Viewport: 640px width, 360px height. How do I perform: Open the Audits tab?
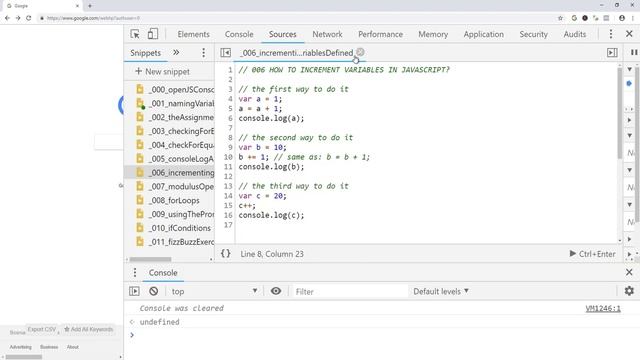pos(575,34)
